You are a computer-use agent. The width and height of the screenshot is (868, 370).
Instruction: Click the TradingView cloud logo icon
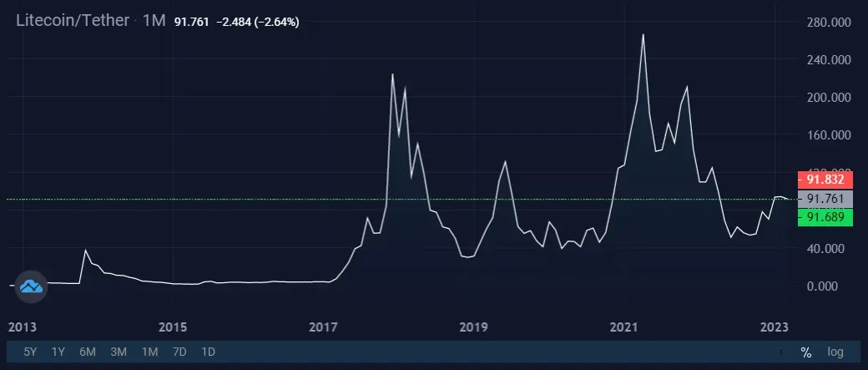click(x=32, y=286)
